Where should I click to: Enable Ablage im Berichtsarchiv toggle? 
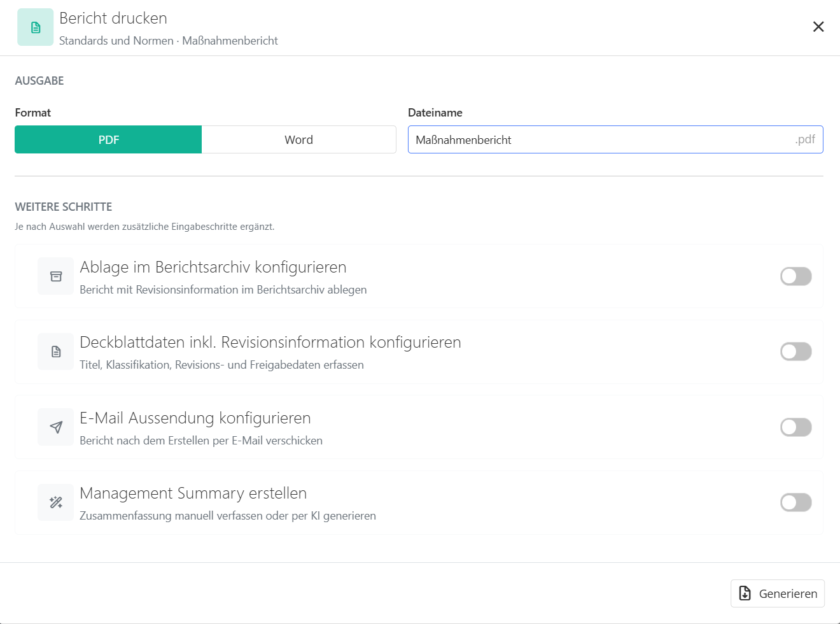tap(796, 276)
